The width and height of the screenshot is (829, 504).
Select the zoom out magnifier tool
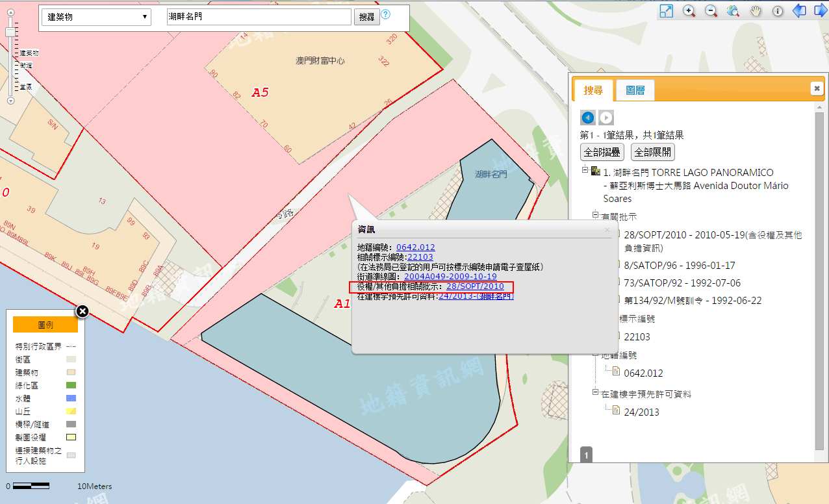click(x=711, y=11)
